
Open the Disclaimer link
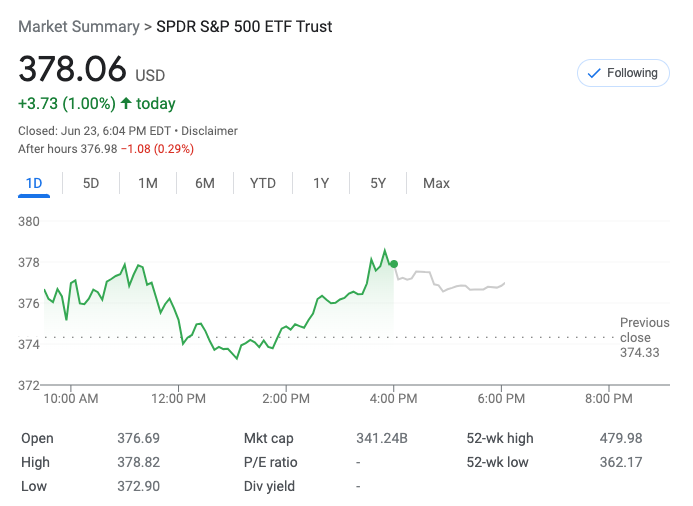210,131
